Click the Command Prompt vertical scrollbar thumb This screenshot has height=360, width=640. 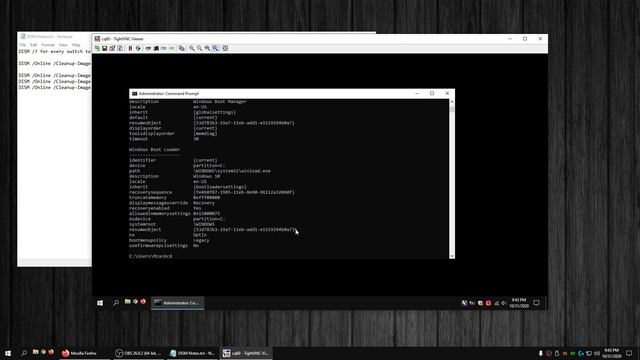(452, 109)
